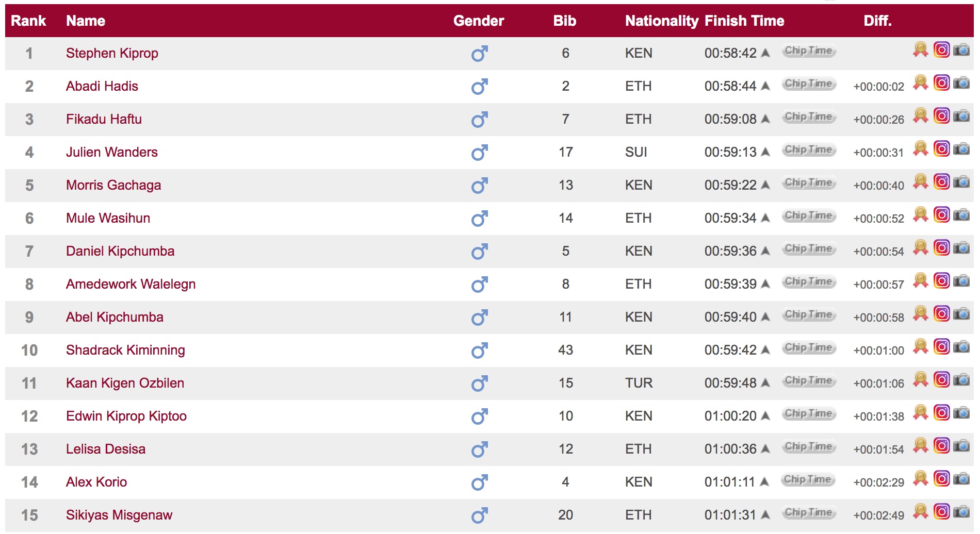
Task: Expand arrow next to Kaan Kigen Ozbilen's time
Action: pyautogui.click(x=765, y=383)
